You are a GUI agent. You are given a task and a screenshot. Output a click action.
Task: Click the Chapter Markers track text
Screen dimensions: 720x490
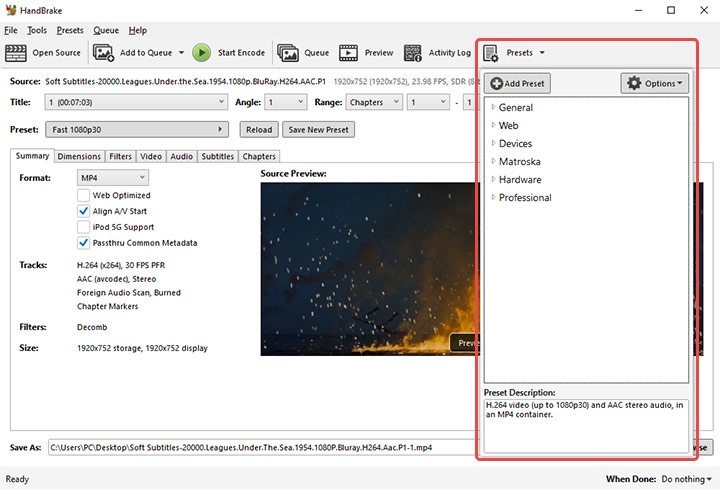[107, 306]
